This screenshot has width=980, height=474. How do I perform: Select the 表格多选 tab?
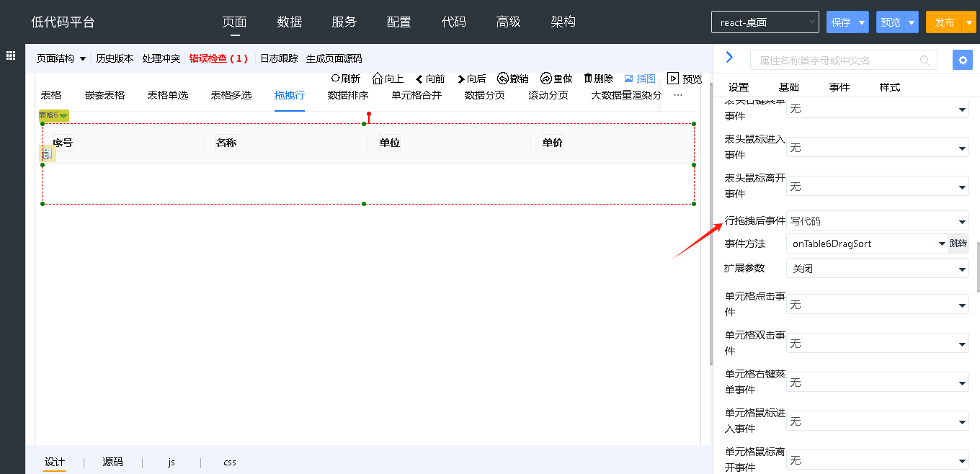tap(231, 95)
